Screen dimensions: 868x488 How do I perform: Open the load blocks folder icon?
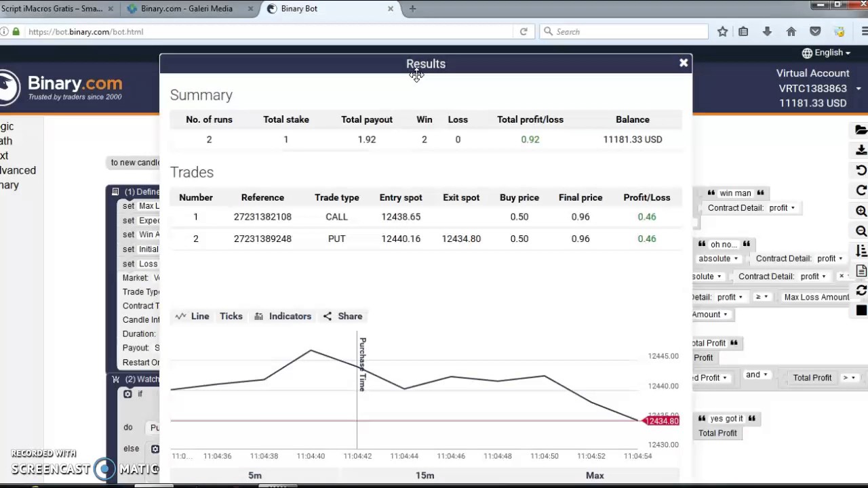(861, 130)
